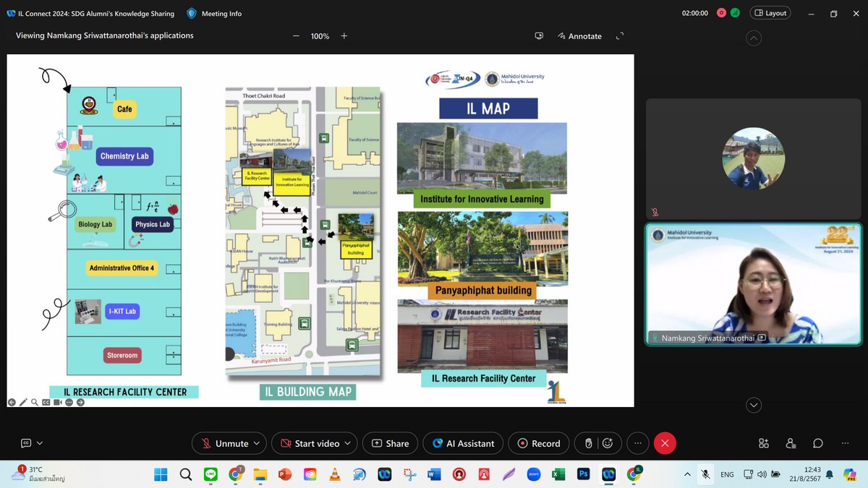This screenshot has width=868, height=488.
Task: Expand audio options arrow beside Unmute
Action: coord(256,443)
